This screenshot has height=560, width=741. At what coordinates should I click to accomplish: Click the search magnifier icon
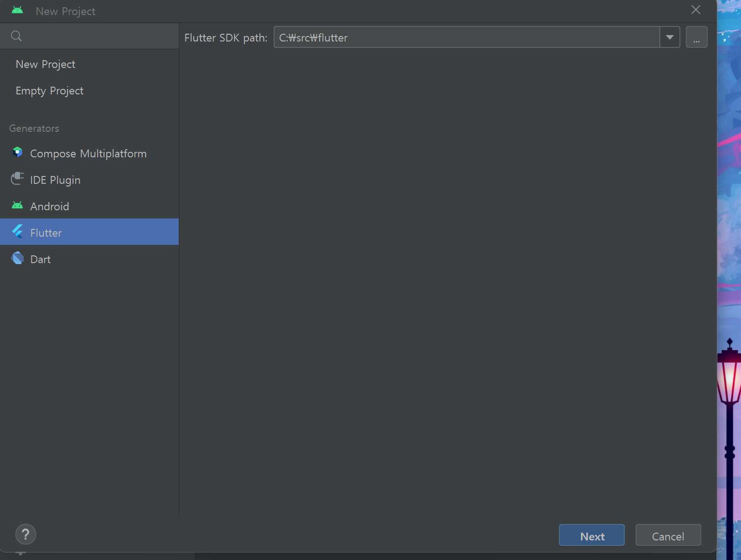click(16, 36)
